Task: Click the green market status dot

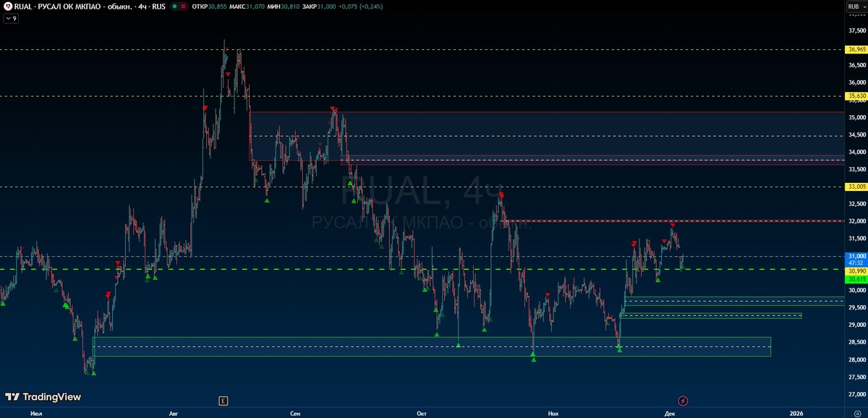Action: point(174,6)
